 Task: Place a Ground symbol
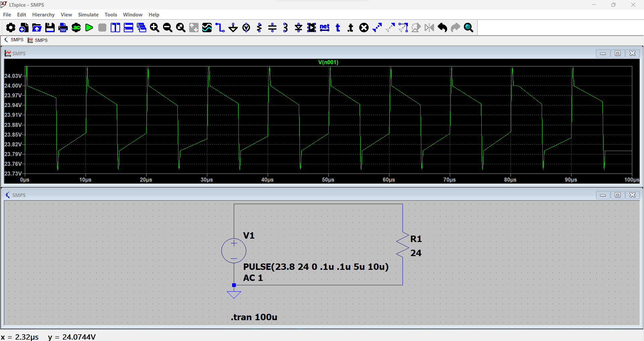point(233,28)
